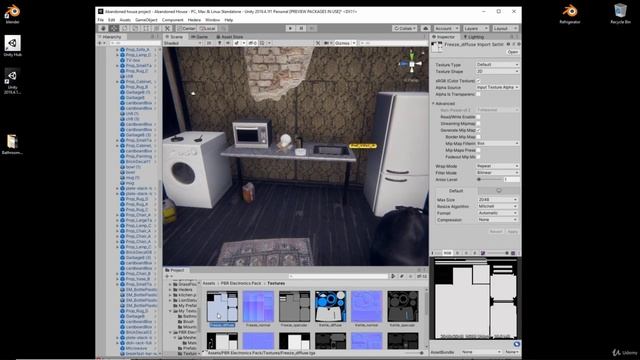Toggle 2D view mode in Scene
The width and height of the screenshot is (640, 360).
pos(209,43)
